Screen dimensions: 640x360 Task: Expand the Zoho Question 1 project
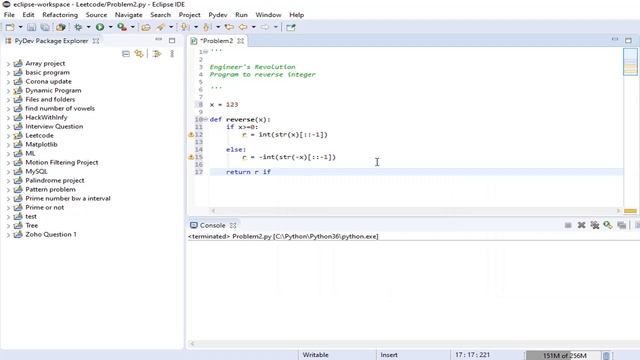pyautogui.click(x=8, y=235)
